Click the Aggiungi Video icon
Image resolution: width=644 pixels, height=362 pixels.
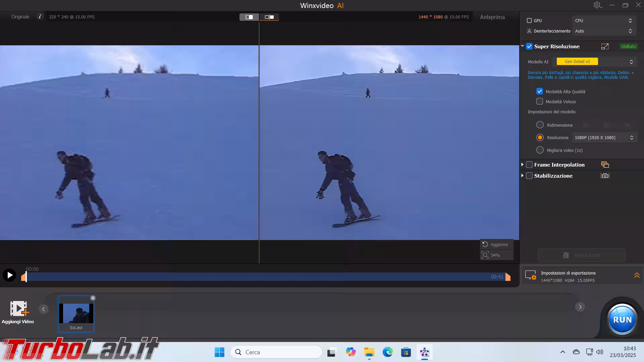tap(19, 309)
